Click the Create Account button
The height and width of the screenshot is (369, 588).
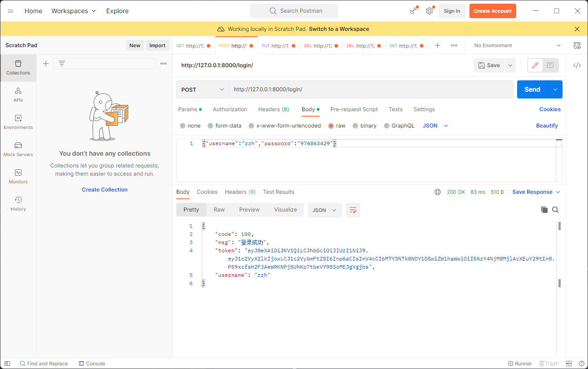coord(493,11)
